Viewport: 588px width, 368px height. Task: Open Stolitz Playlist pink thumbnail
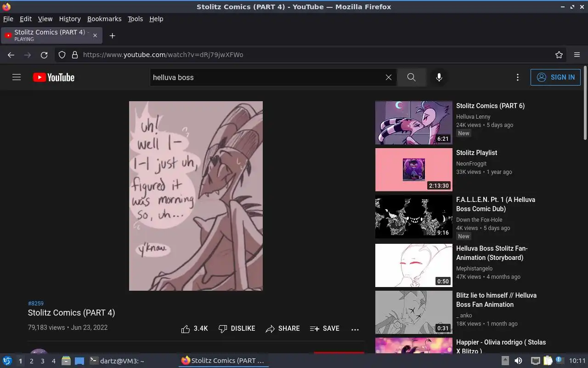click(x=414, y=170)
